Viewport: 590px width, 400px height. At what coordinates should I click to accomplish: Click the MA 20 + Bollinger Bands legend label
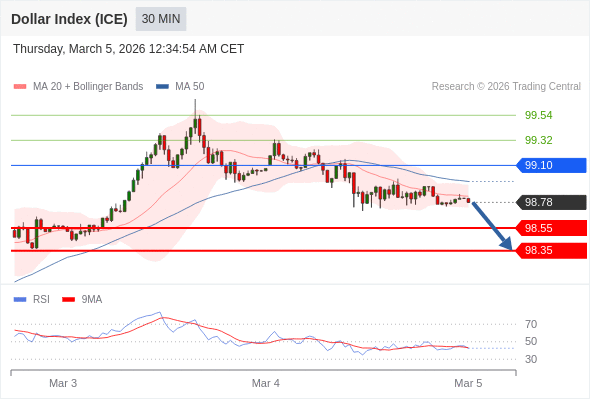88,87
